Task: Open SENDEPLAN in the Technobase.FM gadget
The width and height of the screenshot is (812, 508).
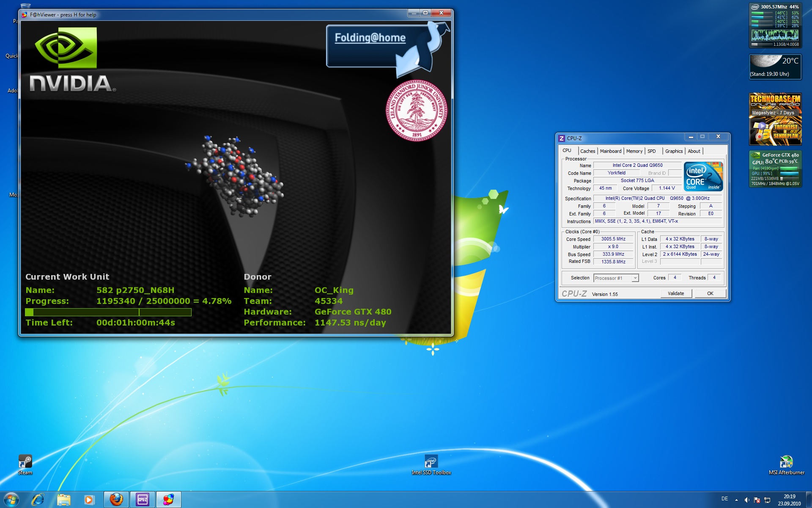Action: (x=785, y=136)
